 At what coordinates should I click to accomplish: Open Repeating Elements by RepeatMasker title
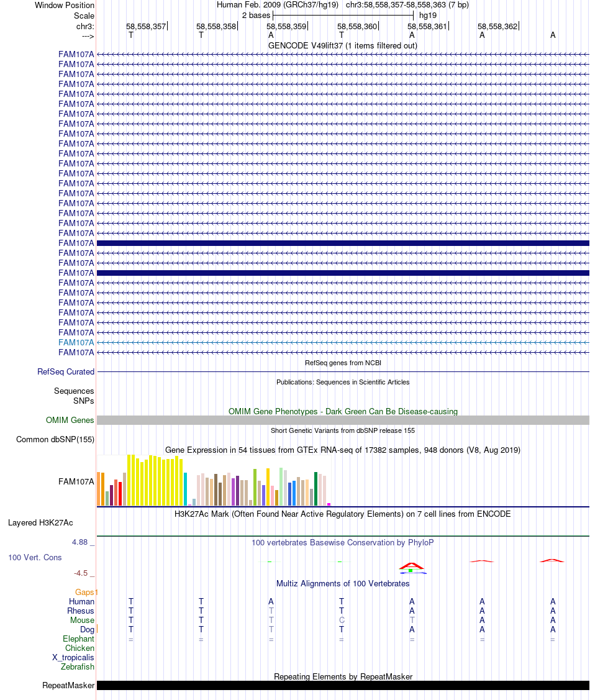tap(343, 676)
